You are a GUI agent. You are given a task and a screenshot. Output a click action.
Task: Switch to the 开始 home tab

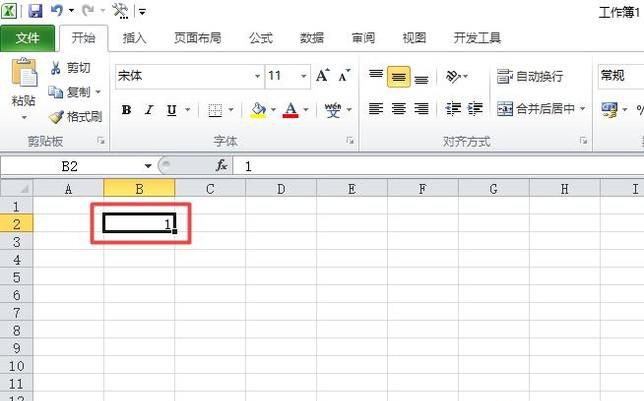(83, 38)
